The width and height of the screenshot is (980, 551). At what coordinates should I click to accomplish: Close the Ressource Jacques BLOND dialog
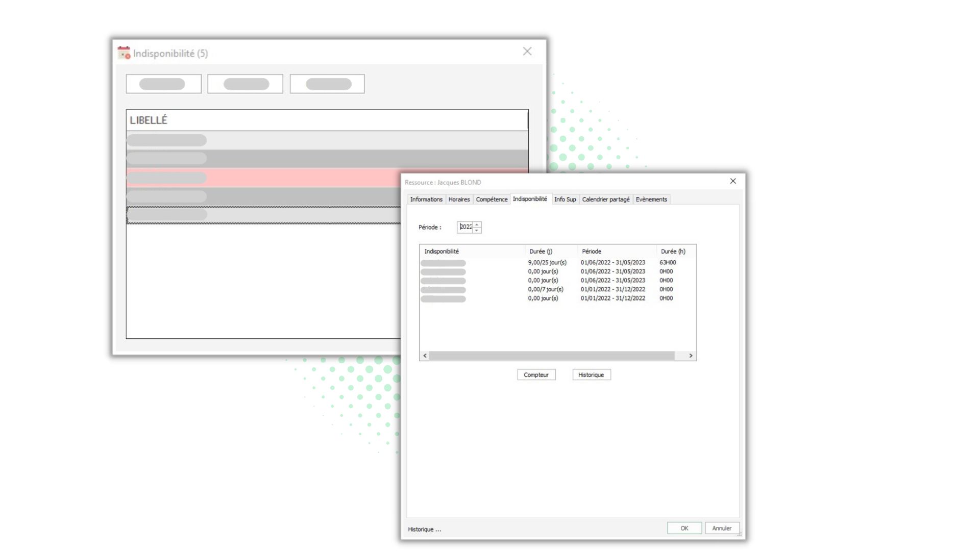pos(733,181)
